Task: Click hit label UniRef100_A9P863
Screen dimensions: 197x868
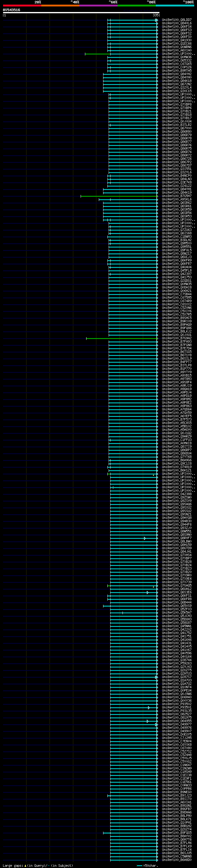Action: [176, 406]
